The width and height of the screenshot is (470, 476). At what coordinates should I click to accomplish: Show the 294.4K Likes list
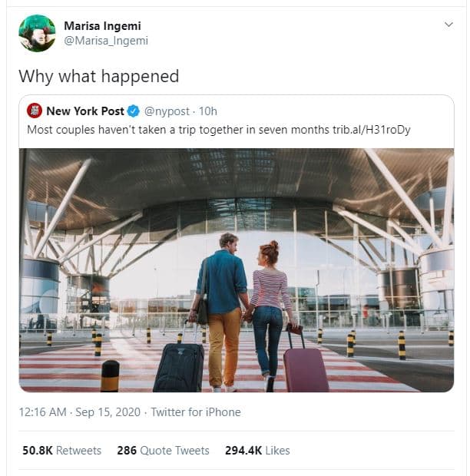coord(257,451)
